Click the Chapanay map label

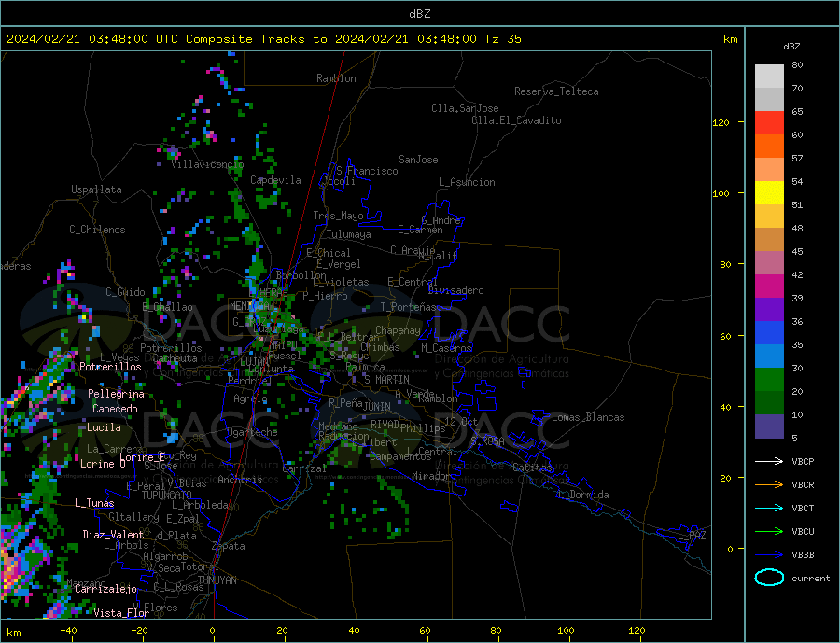398,330
